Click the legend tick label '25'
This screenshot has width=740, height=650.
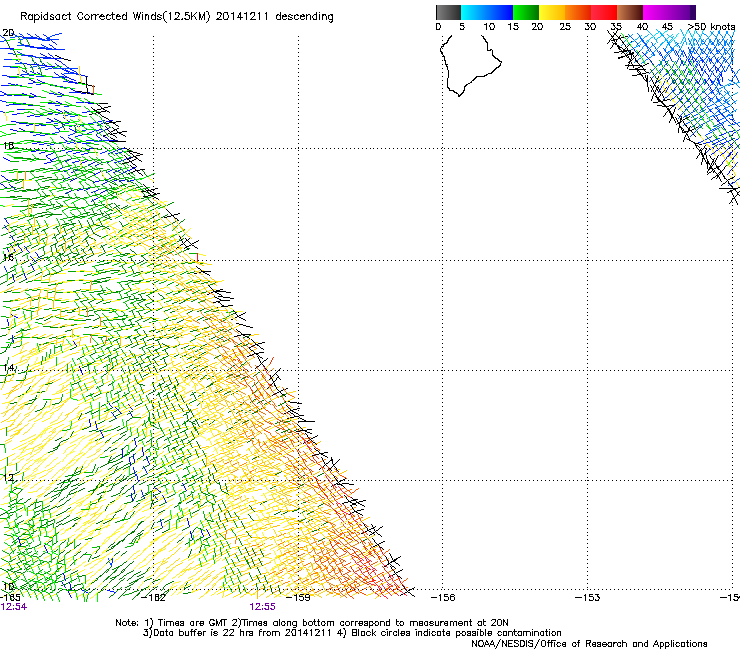click(565, 27)
